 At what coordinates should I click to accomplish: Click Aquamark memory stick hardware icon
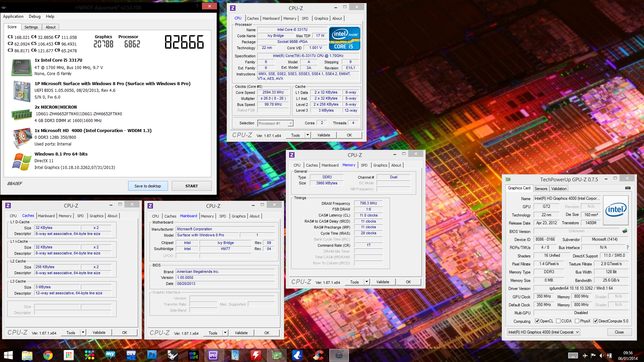[x=21, y=115]
